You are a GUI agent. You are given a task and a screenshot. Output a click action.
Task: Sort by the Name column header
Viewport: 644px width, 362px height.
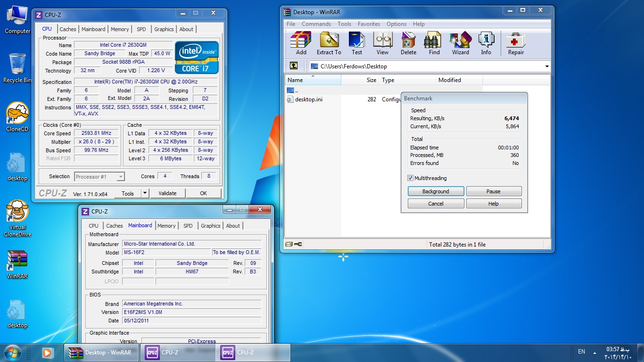tap(313, 80)
